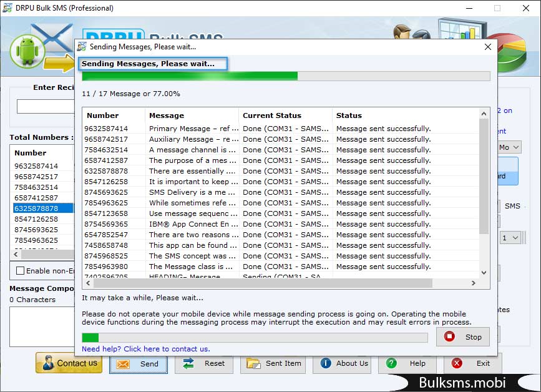This screenshot has width=541, height=392.
Task: Click 'The SMS concept was' message cell
Action: pyautogui.click(x=193, y=256)
